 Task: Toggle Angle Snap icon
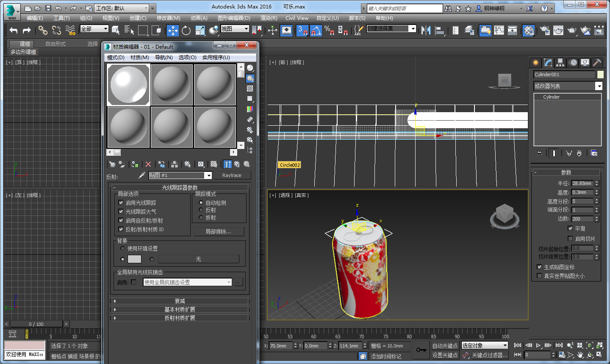[x=316, y=30]
